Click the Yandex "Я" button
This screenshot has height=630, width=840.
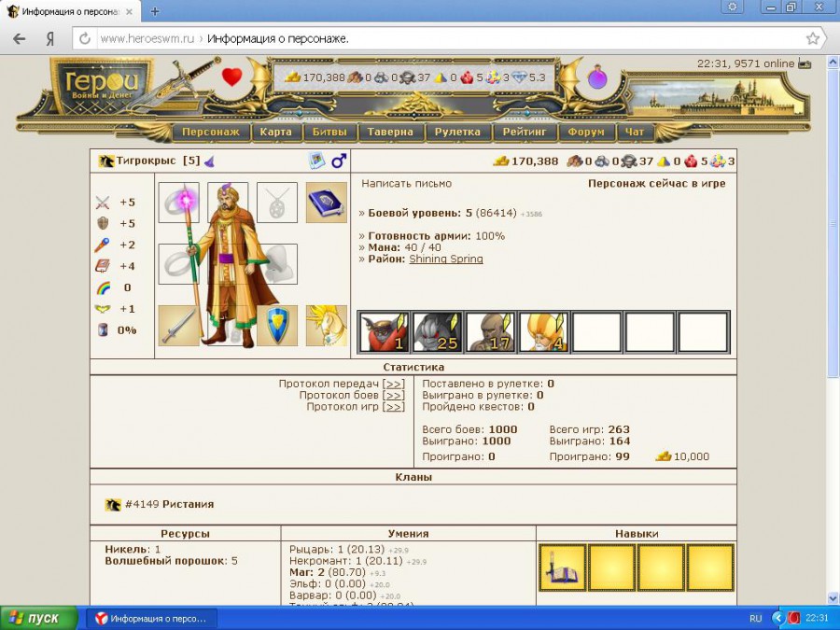point(49,38)
